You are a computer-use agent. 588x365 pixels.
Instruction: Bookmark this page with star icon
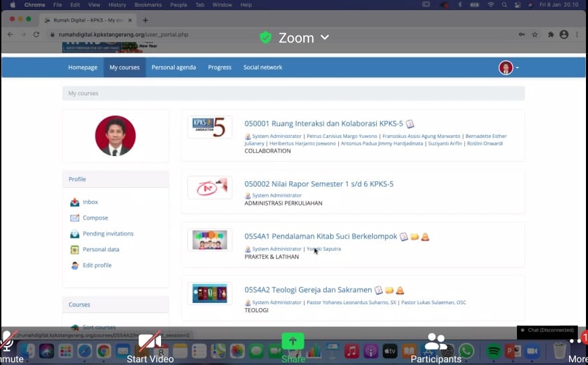click(535, 34)
